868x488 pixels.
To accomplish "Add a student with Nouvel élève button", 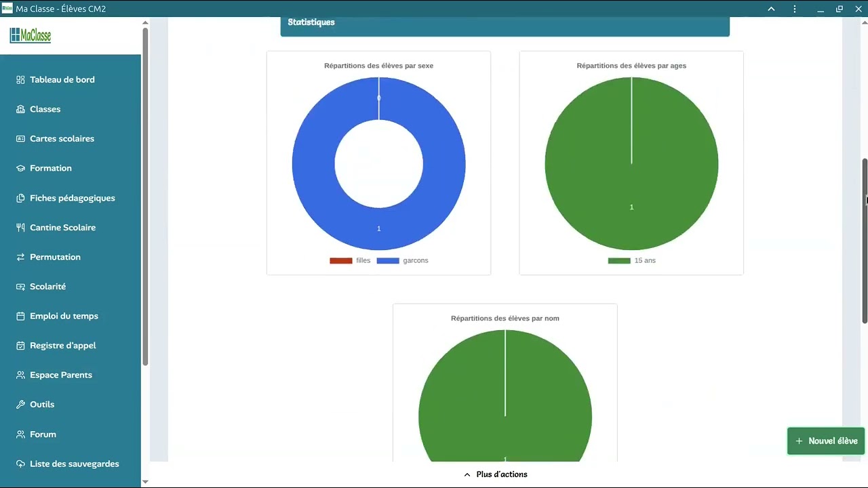I will [x=826, y=441].
